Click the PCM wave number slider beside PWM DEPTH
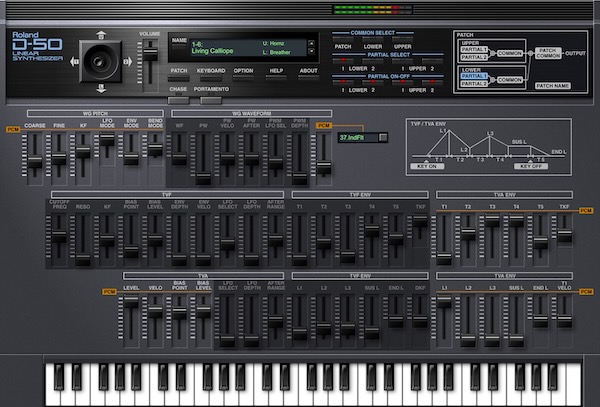600x407 pixels. pyautogui.click(x=324, y=168)
